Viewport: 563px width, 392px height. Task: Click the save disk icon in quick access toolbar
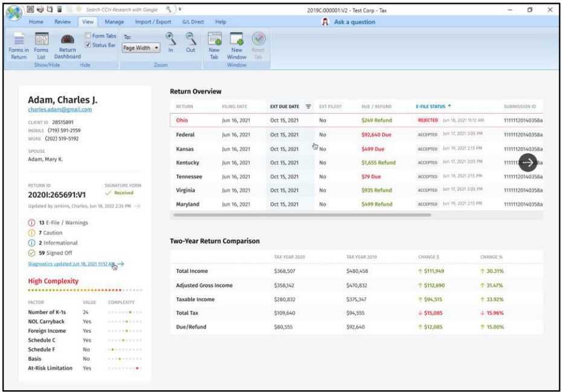point(50,9)
